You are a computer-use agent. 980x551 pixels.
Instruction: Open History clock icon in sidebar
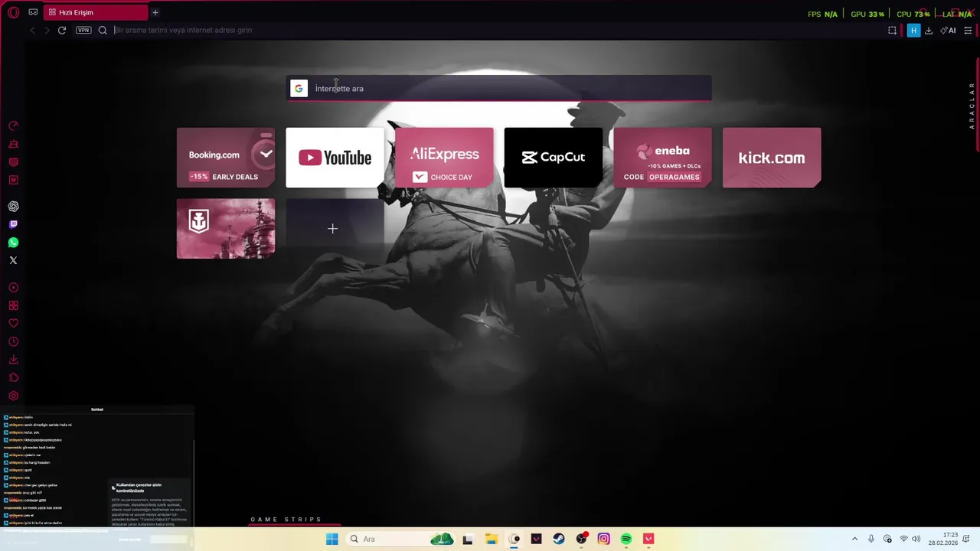pyautogui.click(x=13, y=341)
